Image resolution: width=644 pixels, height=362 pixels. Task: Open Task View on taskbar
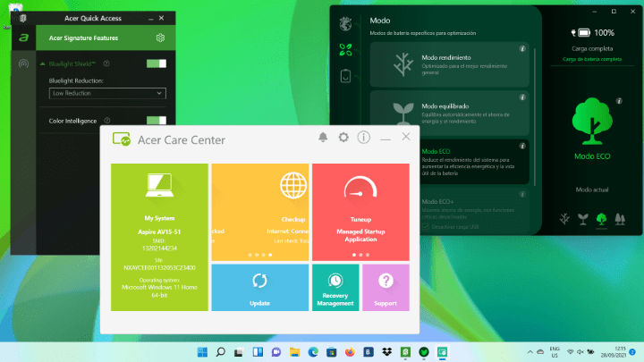[239, 352]
